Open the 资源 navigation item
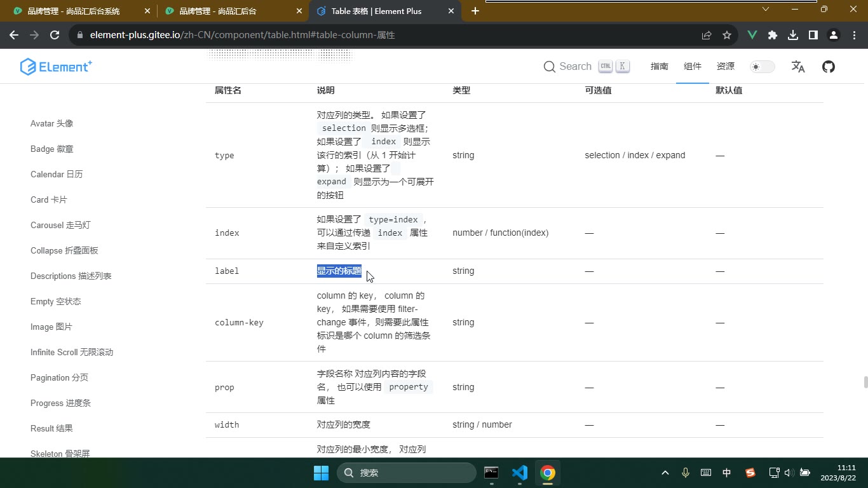The image size is (868, 488). (x=726, y=67)
